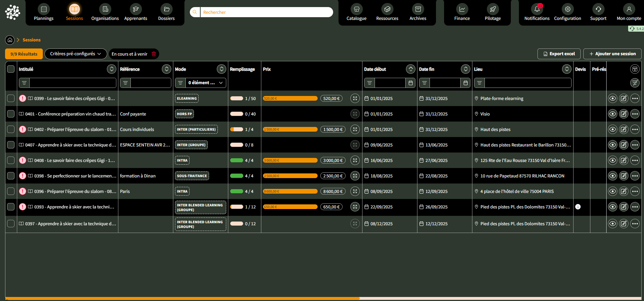Image resolution: width=644 pixels, height=301 pixels.
Task: Expand price details for the 520,00 € row
Action: click(355, 99)
